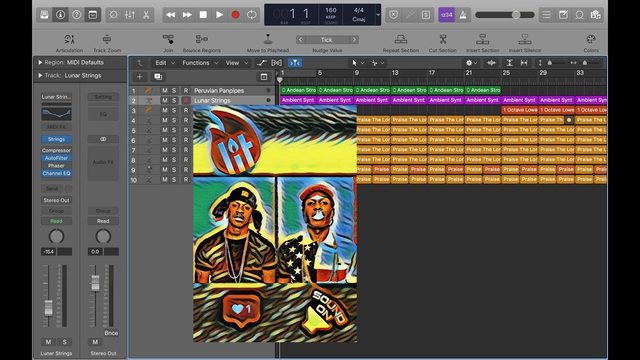Screen dimensions: 640x360
Task: Solo the Lunar Strings track
Action: click(174, 100)
